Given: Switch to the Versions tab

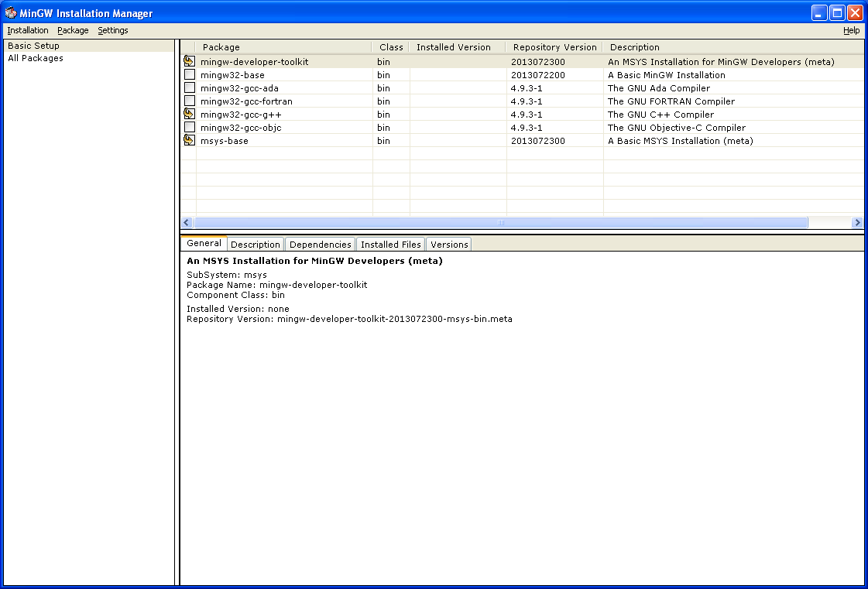Looking at the screenshot, I should pos(449,245).
